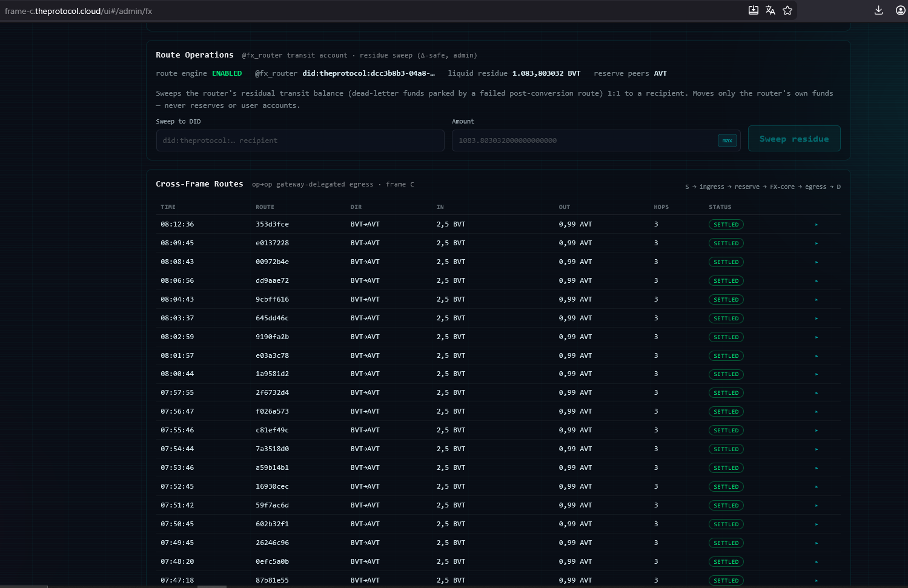Expand route c81ef49c row arrow
Viewport: 908px width, 588px height.
coord(817,431)
